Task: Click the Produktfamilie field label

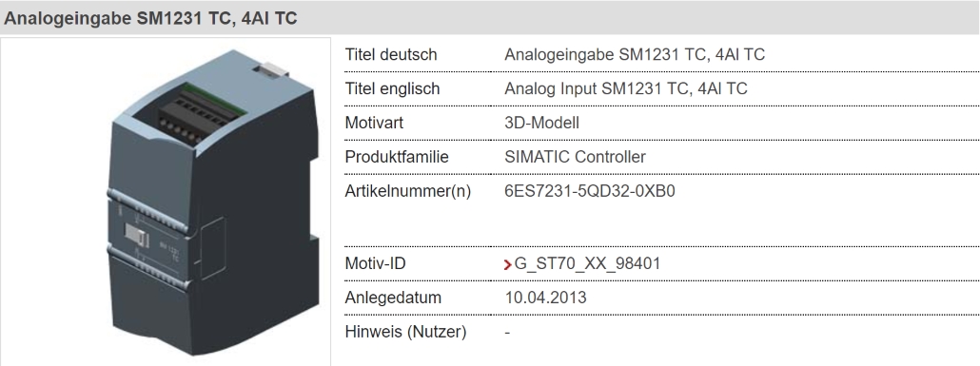Action: [397, 158]
